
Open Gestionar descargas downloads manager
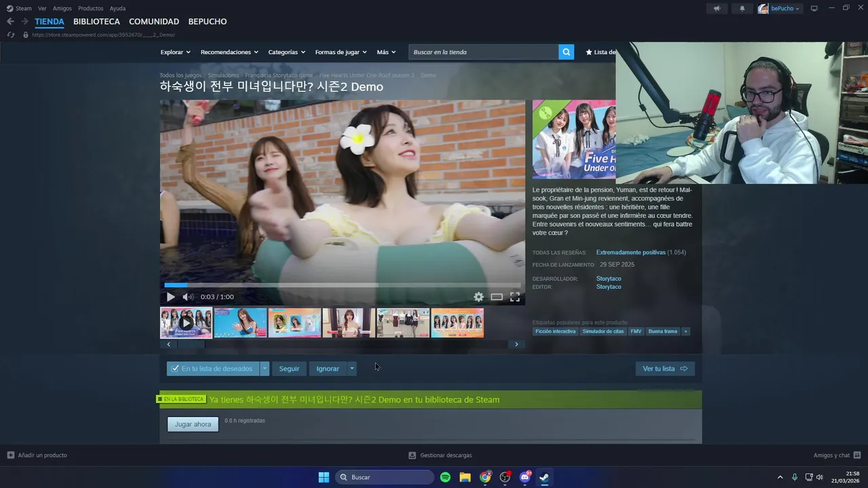(440, 455)
